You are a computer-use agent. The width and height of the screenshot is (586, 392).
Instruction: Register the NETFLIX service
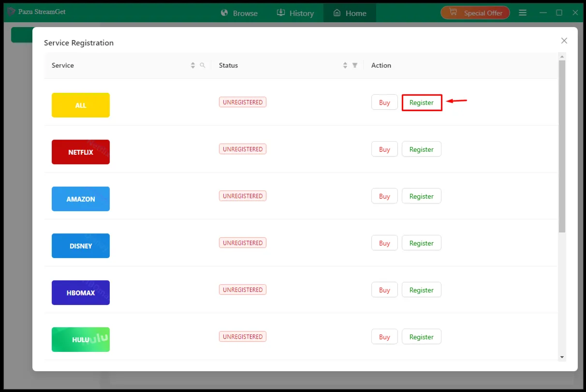click(422, 149)
